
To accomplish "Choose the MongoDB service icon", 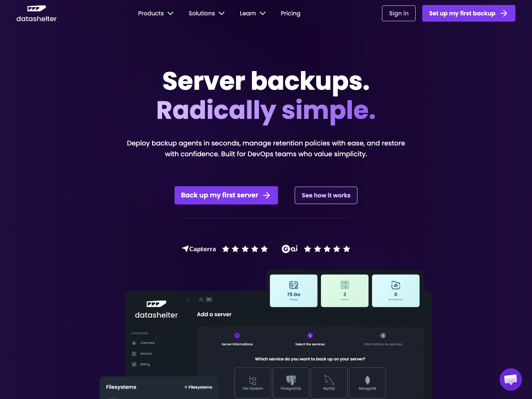I will tap(367, 380).
